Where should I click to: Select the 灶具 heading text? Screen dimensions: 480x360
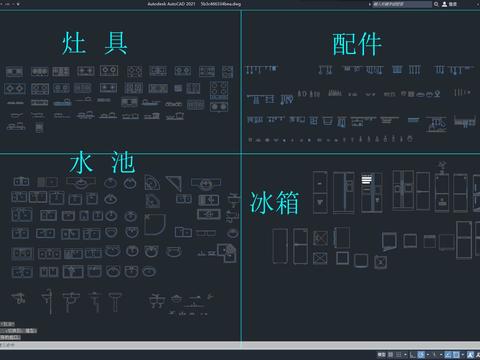pyautogui.click(x=95, y=43)
